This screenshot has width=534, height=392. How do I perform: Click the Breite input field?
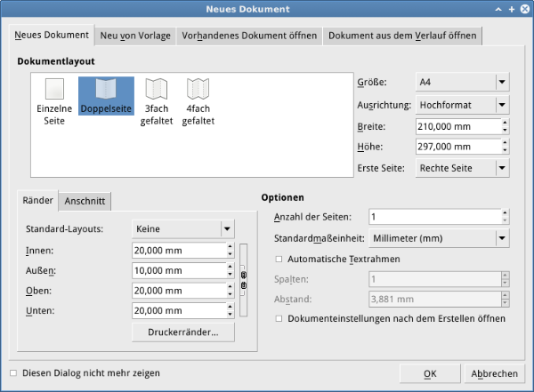click(453, 125)
